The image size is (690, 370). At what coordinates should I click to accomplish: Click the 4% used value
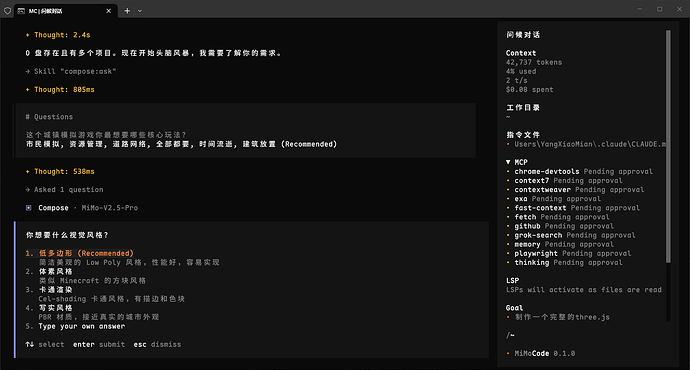pos(521,71)
